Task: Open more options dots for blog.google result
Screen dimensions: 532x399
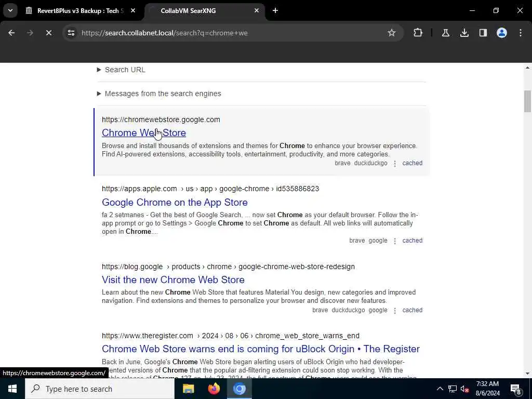Action: coord(395,311)
